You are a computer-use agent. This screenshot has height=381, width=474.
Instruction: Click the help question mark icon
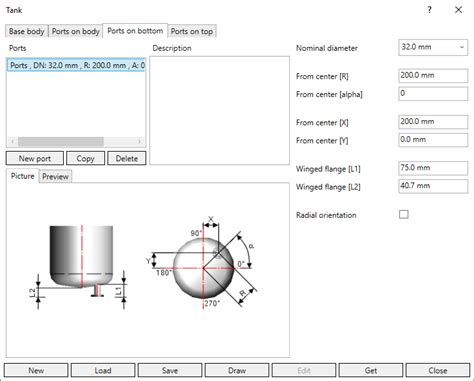[x=429, y=10]
